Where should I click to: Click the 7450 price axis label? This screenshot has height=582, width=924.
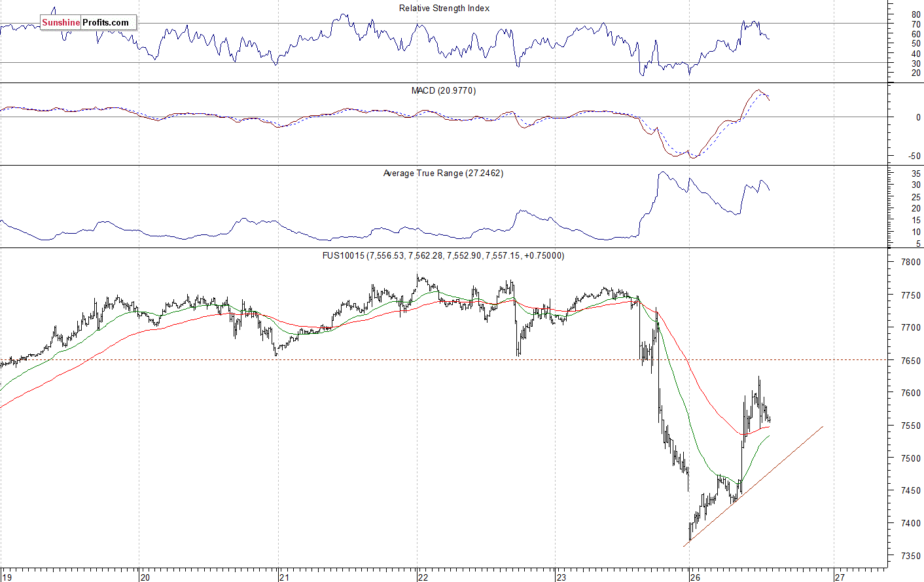click(911, 490)
